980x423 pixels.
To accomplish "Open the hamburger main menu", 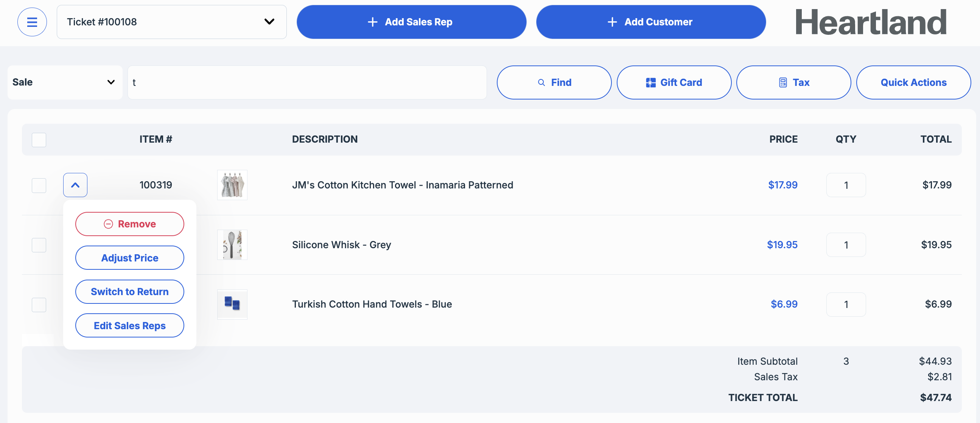I will (32, 22).
